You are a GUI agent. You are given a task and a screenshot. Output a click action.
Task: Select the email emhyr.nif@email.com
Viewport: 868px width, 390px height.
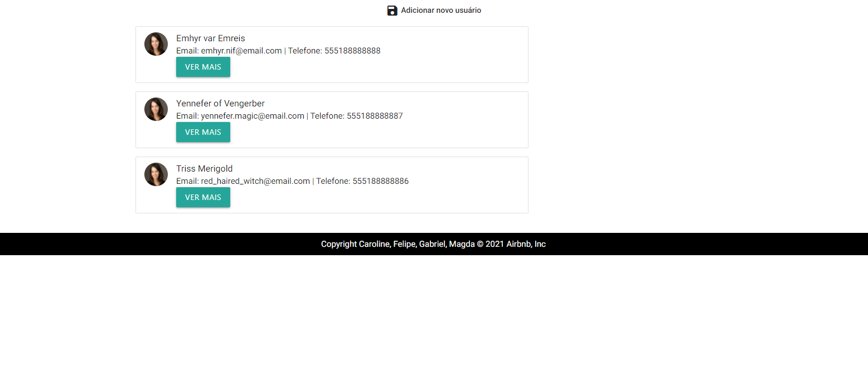click(x=241, y=50)
